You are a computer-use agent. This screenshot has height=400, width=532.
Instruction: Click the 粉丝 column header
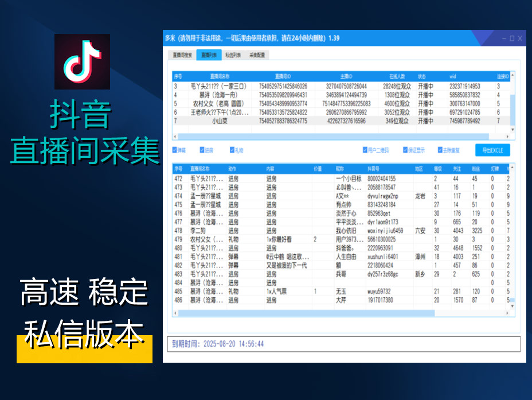coord(476,169)
